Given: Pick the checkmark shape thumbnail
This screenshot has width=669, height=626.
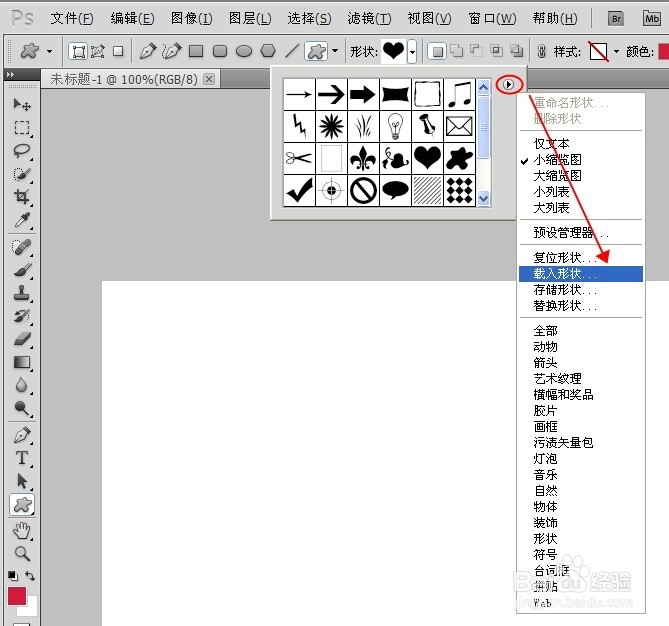Looking at the screenshot, I should click(300, 190).
